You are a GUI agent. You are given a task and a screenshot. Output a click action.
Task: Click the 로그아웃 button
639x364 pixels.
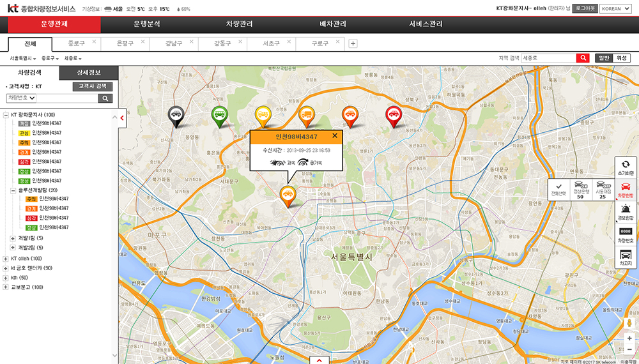(585, 8)
